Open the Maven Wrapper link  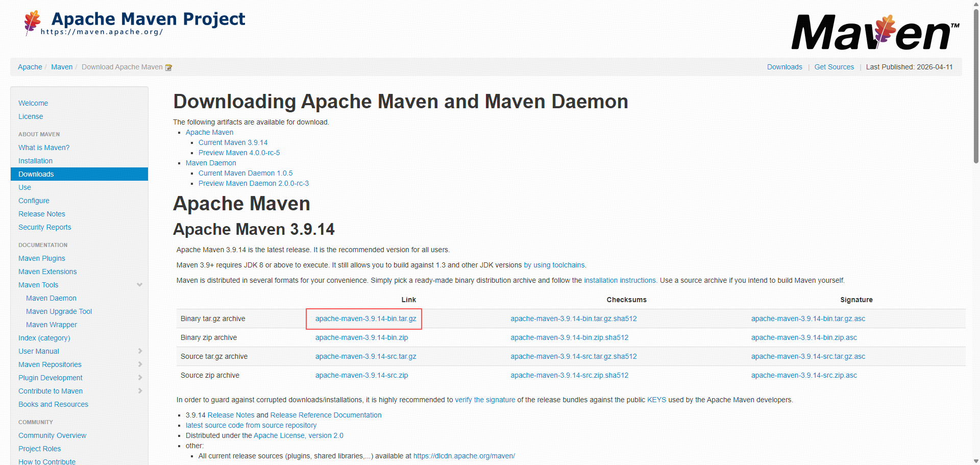coord(52,325)
